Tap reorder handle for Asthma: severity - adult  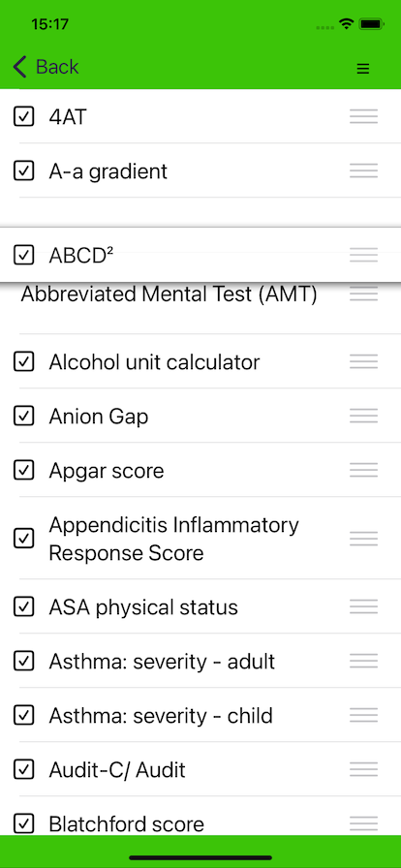click(x=363, y=661)
